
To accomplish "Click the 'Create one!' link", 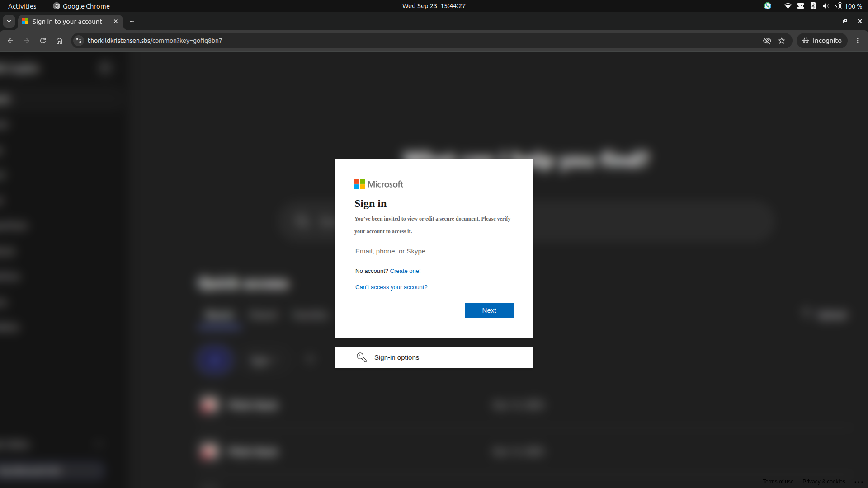I will [405, 271].
